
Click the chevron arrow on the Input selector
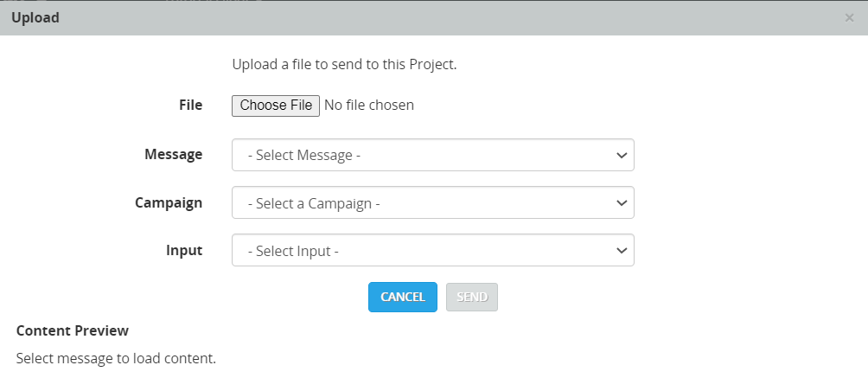click(621, 251)
